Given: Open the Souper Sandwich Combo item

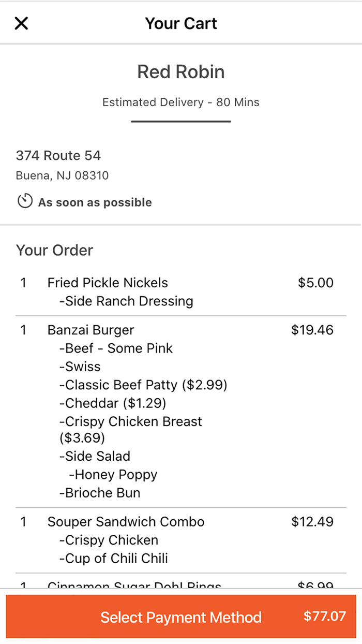Looking at the screenshot, I should (x=126, y=521).
